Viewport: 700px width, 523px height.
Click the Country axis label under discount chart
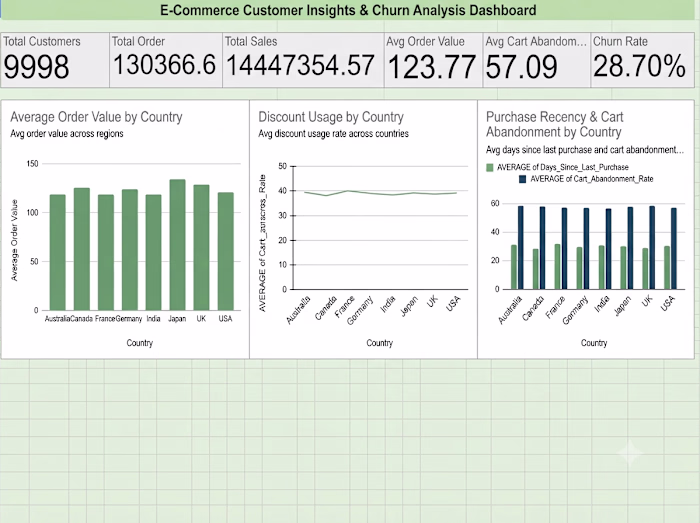coord(379,343)
